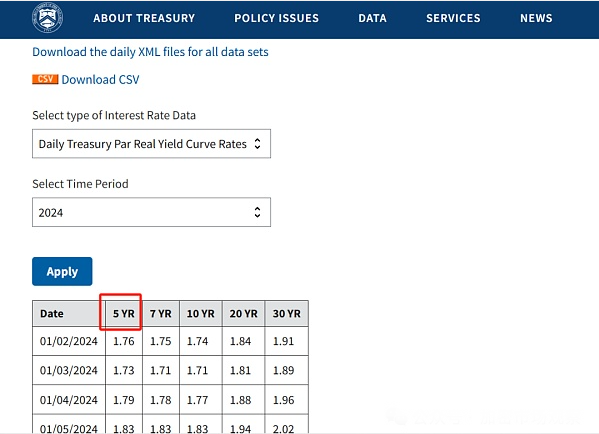Open the Data menu

click(372, 18)
